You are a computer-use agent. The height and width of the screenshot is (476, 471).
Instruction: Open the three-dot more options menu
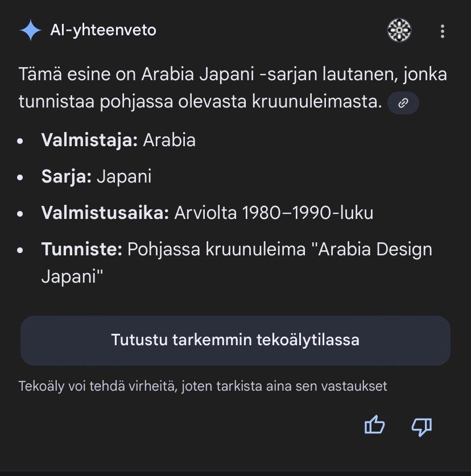pyautogui.click(x=443, y=31)
